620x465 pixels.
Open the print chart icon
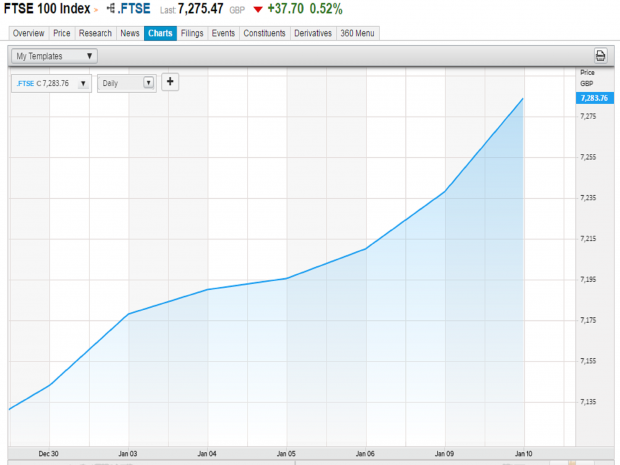click(x=600, y=56)
